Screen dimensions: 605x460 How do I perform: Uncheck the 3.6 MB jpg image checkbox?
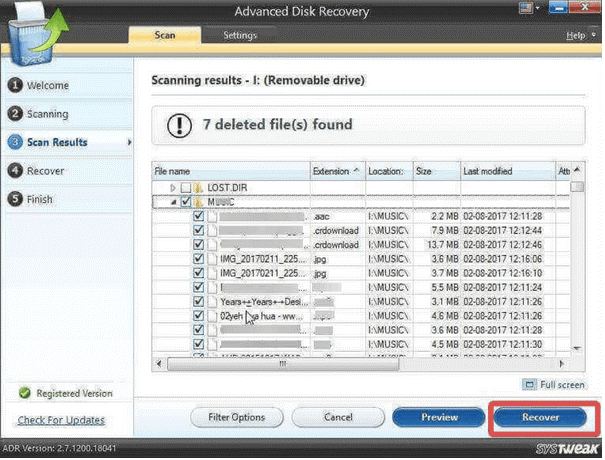[x=198, y=259]
